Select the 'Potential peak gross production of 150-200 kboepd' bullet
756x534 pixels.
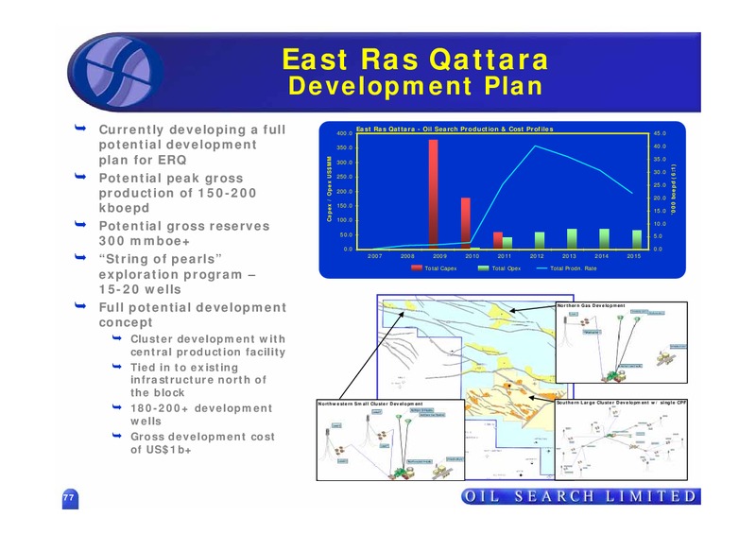pyautogui.click(x=178, y=193)
